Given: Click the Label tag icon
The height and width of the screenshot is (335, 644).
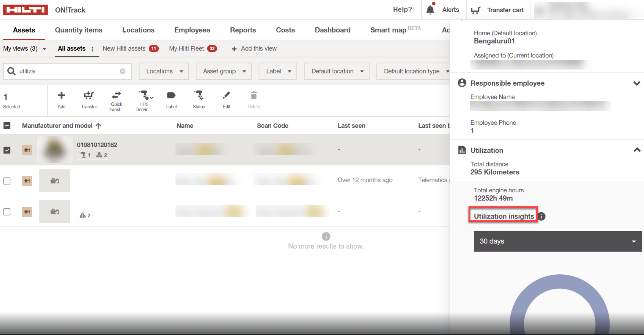Looking at the screenshot, I should [171, 96].
